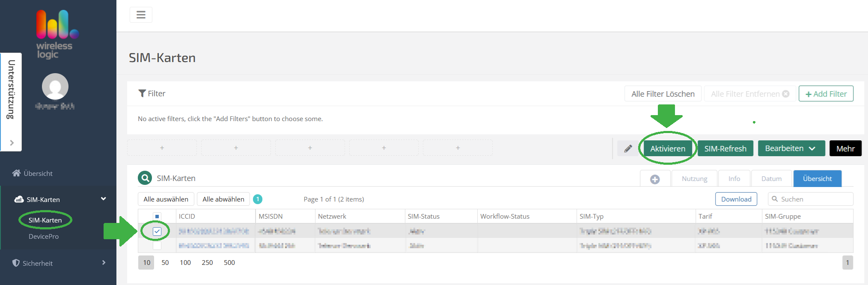The width and height of the screenshot is (868, 285).
Task: Click the green magnifier SIM-Karten icon
Action: tap(145, 178)
